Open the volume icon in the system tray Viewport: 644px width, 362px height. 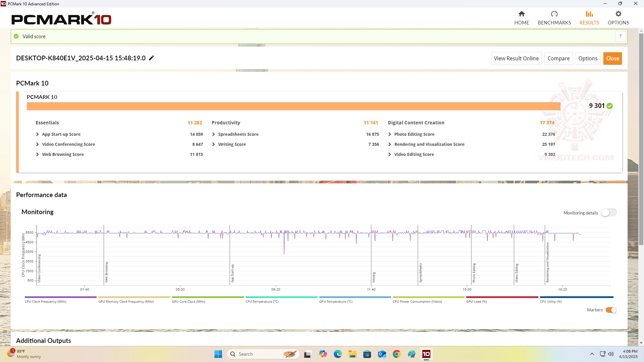[610, 354]
